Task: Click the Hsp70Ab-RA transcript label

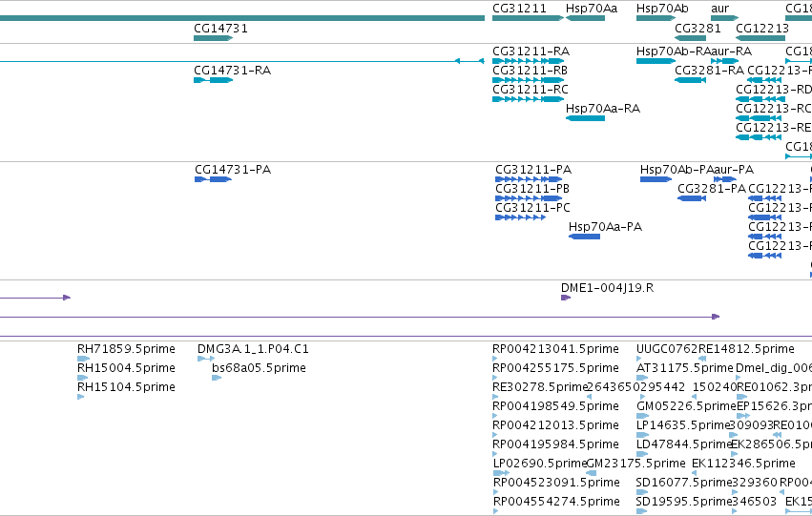Action: [674, 52]
